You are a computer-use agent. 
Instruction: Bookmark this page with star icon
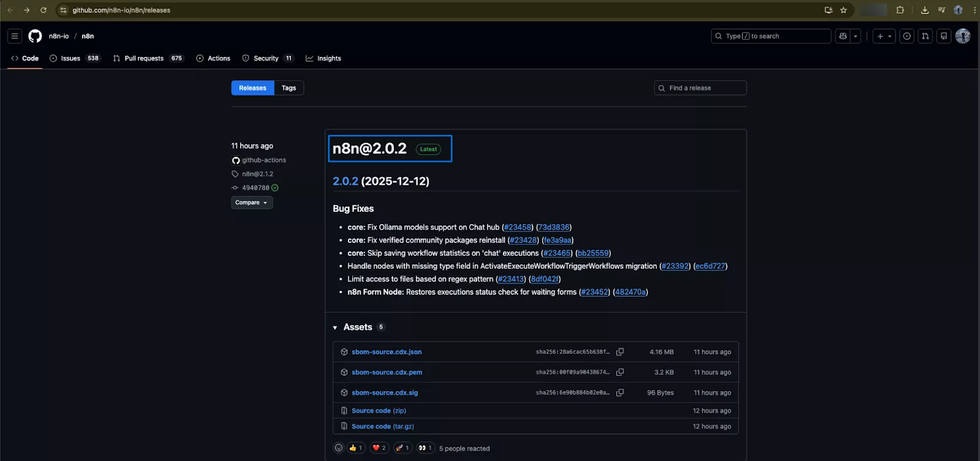843,10
